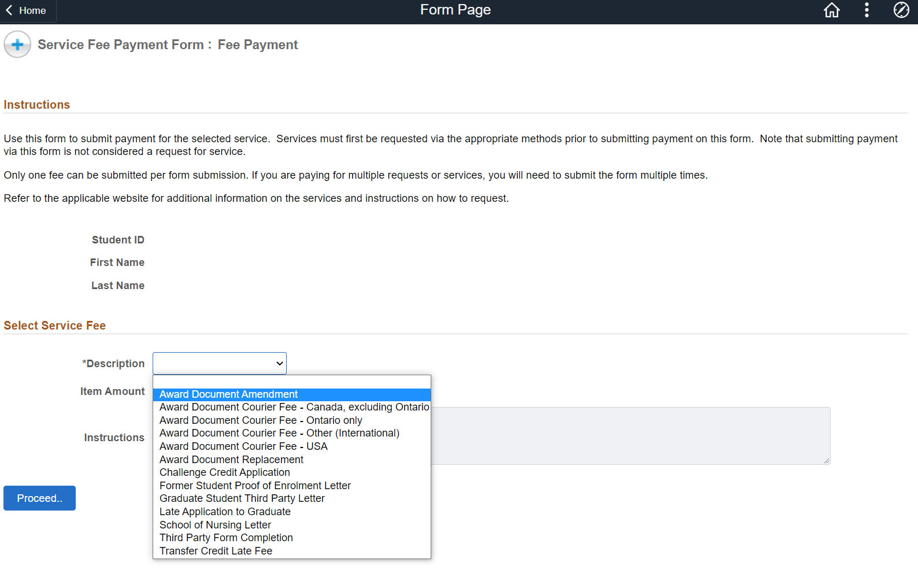Choose Graduate Student Third Party Letter
Viewport: 918px width, 588px height.
[x=242, y=498]
